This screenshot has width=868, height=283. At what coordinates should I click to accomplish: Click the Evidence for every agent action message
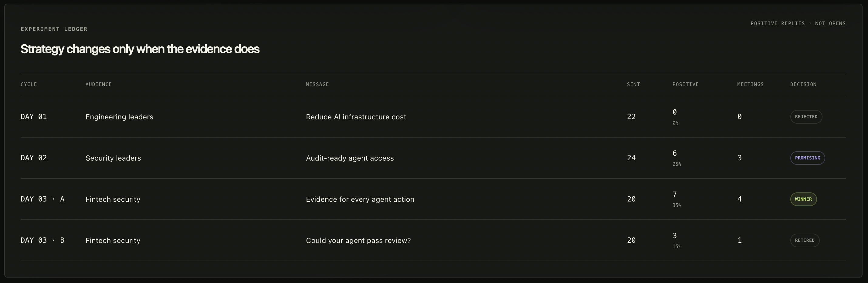point(360,199)
